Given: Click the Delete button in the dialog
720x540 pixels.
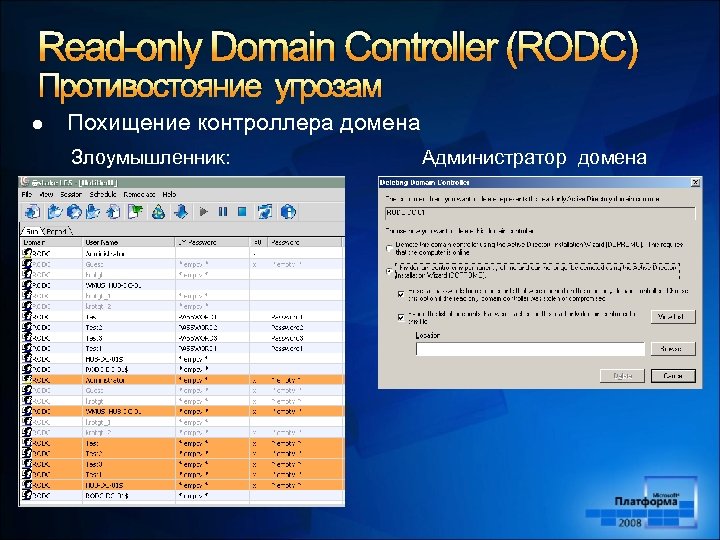Looking at the screenshot, I should pos(622,376).
